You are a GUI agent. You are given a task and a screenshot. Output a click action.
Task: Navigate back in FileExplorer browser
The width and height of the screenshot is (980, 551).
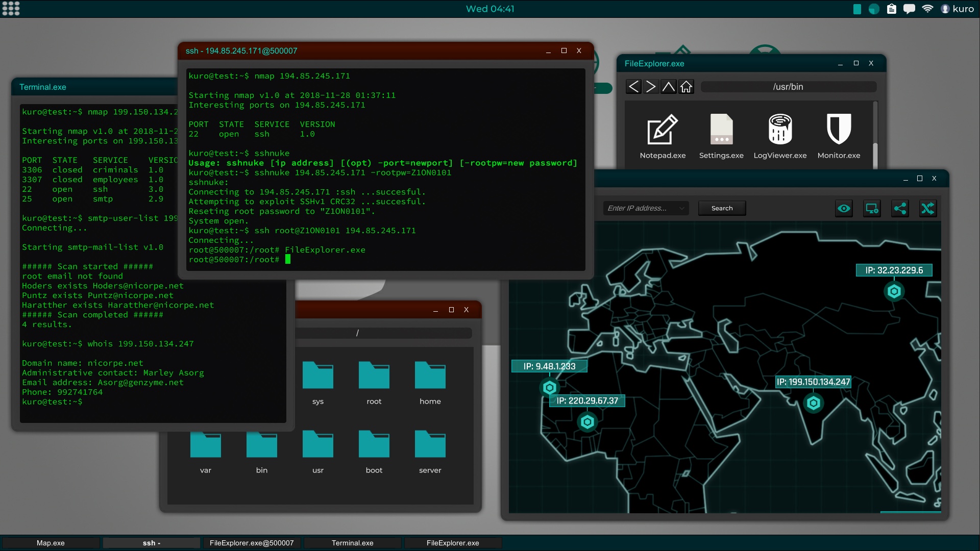coord(633,86)
